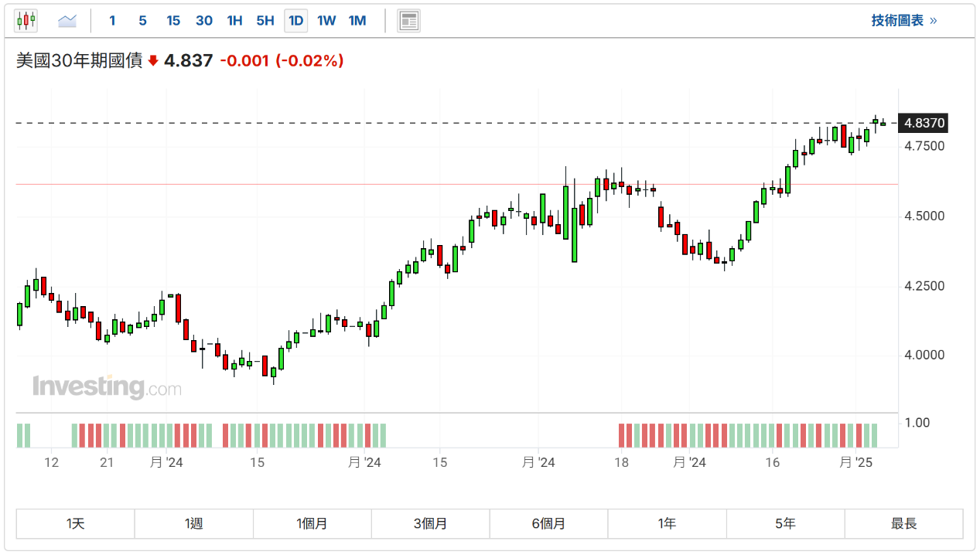Change interval to 1W weekly

click(x=326, y=21)
